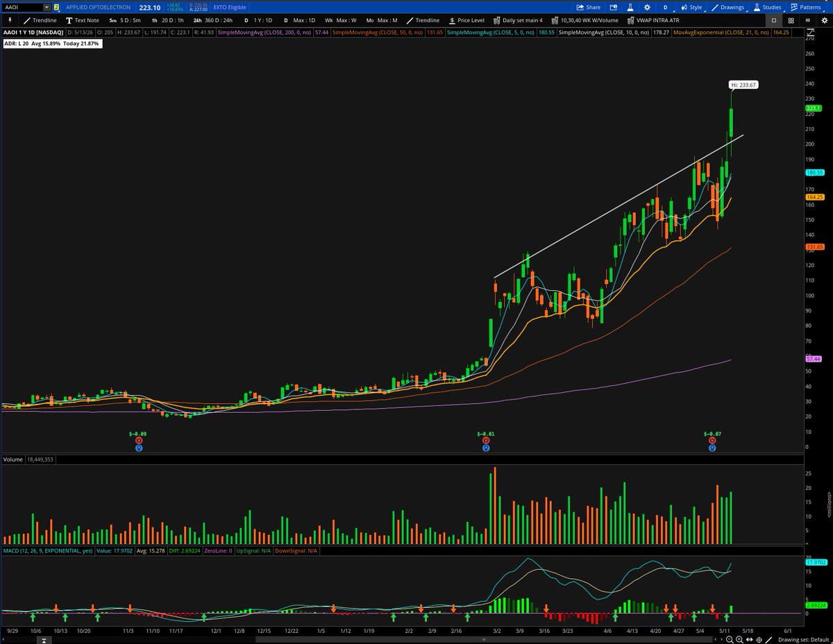Click the late February red earnings phone icon
Image resolution: width=833 pixels, height=644 pixels.
pos(485,441)
